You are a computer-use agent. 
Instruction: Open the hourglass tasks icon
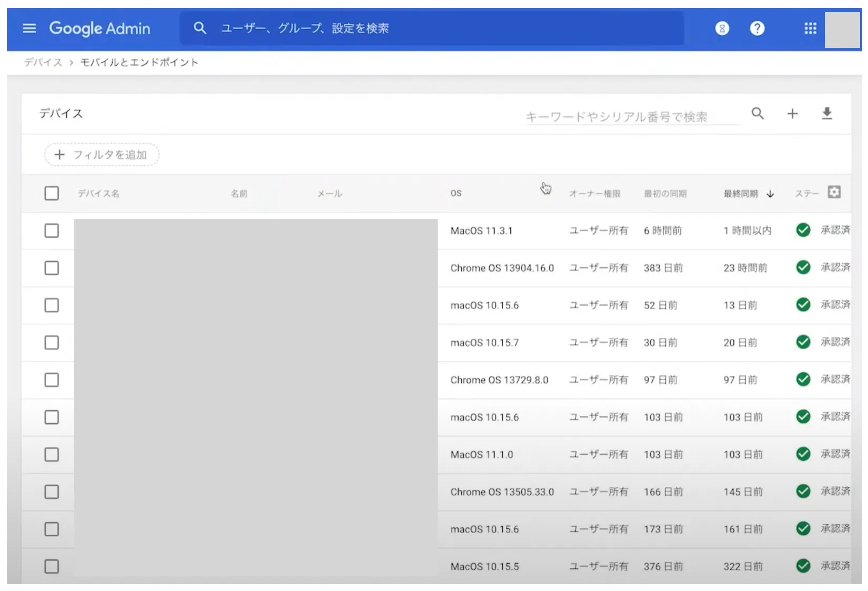pos(722,28)
